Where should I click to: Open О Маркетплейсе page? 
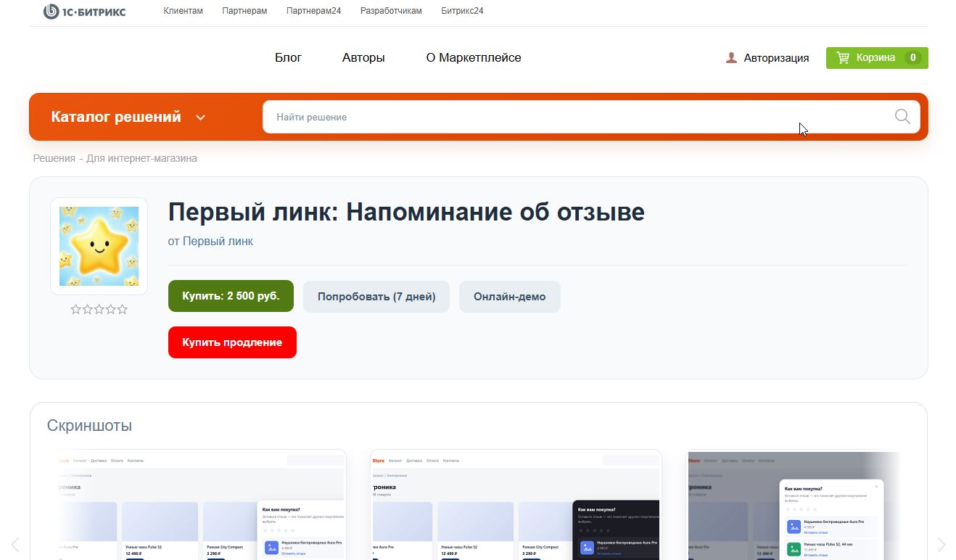click(474, 57)
